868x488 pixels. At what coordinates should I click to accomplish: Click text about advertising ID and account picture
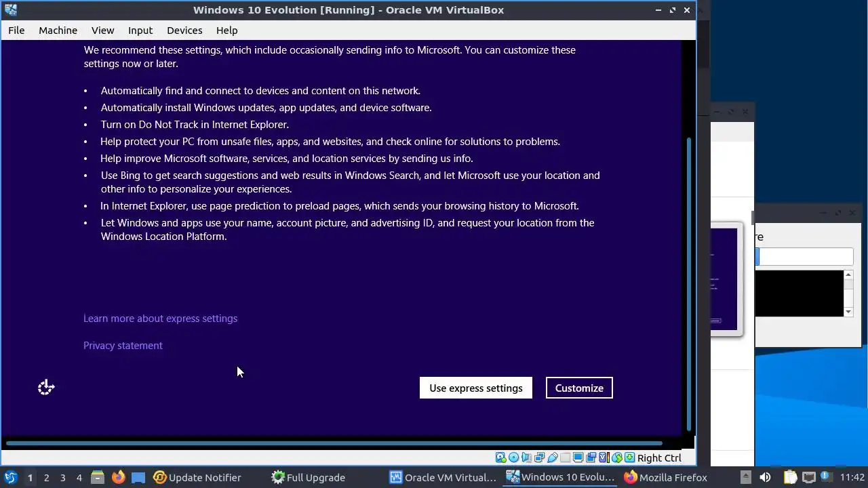tap(348, 229)
